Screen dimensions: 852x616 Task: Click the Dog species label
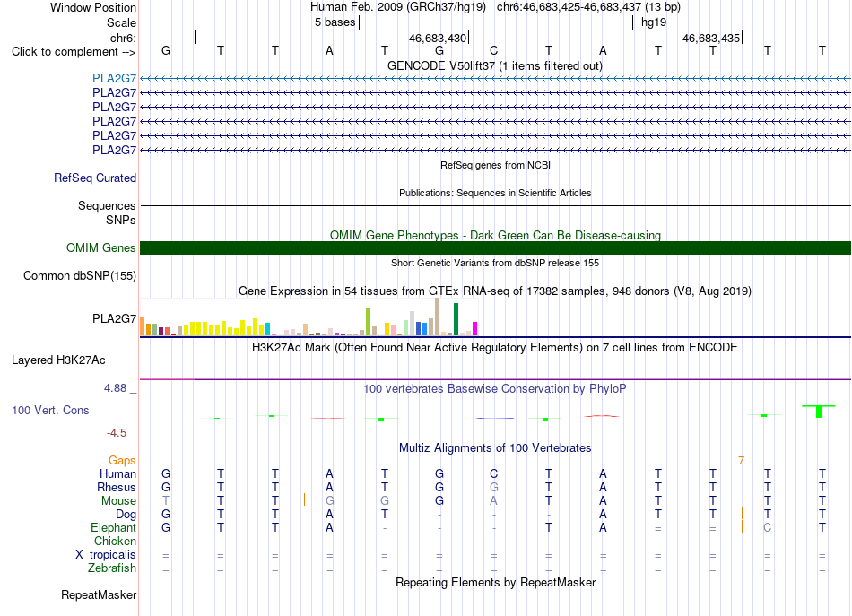coord(126,515)
